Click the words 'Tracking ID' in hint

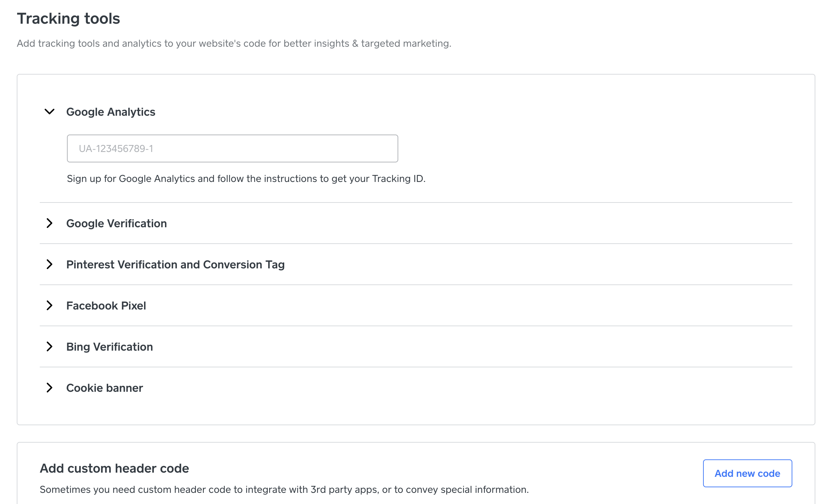click(x=398, y=178)
